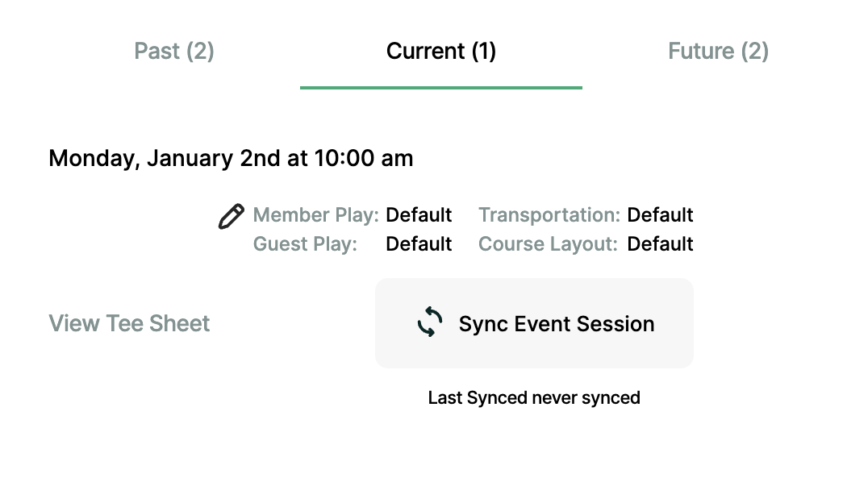Switch to the Past (2) tab
The width and height of the screenshot is (868, 482).
(173, 51)
